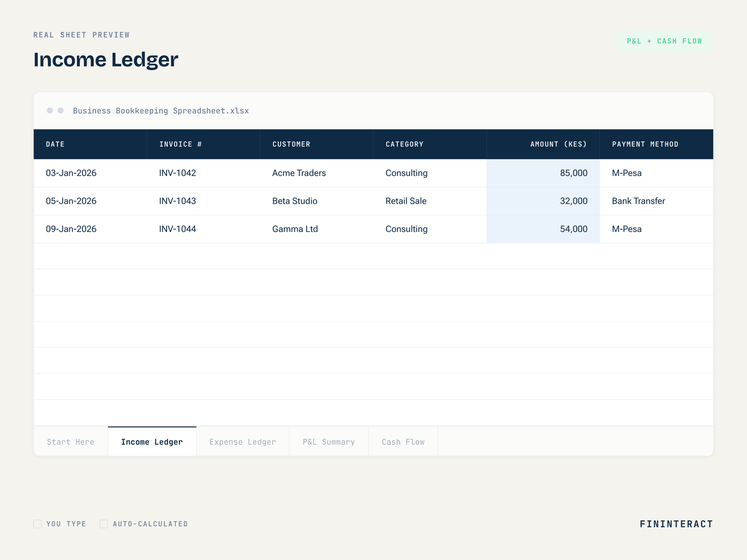Viewport: 747px width, 560px height.
Task: Click the Amount (KES) column header
Action: click(x=543, y=144)
